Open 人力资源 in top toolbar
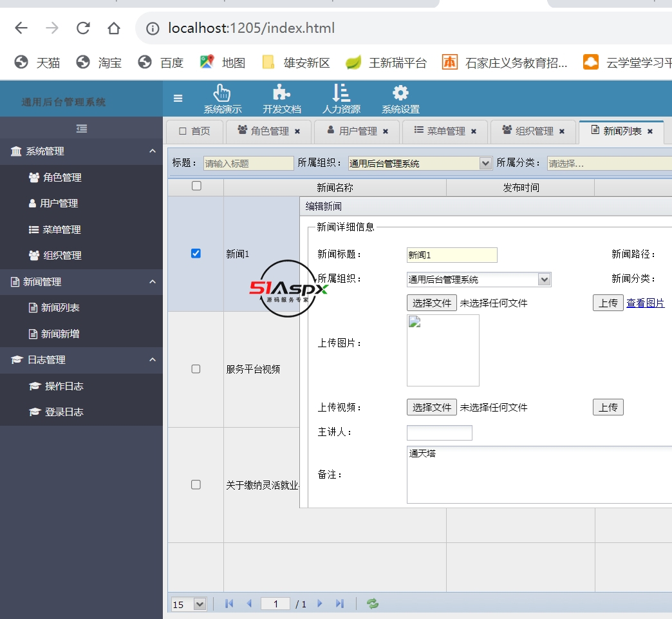 (341, 99)
